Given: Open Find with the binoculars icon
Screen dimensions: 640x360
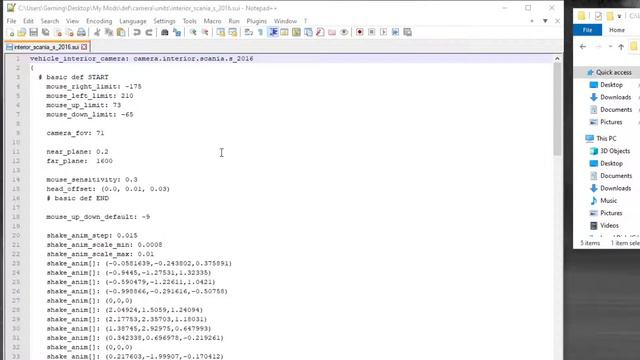Looking at the screenshot, I should (x=164, y=32).
